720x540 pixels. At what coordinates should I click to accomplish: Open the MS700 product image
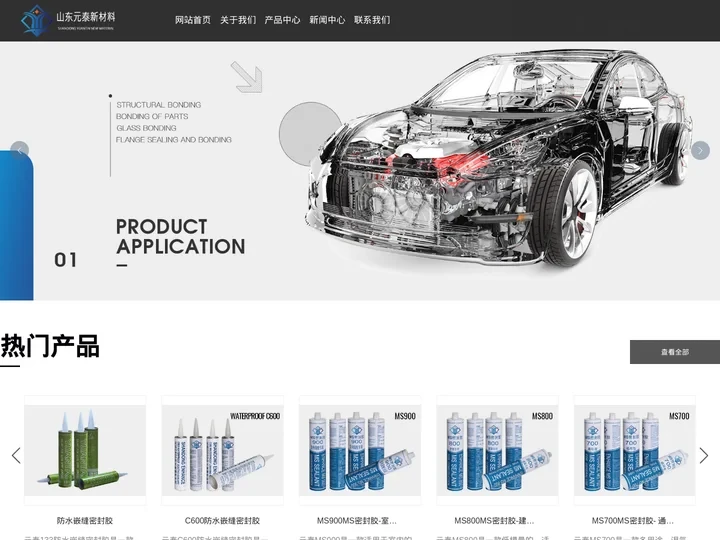635,450
